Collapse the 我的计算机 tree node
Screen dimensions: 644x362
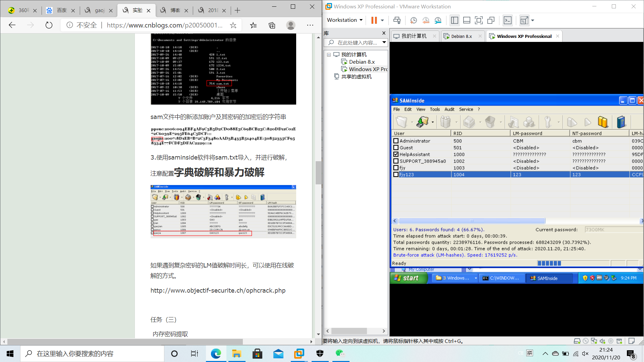(x=329, y=55)
